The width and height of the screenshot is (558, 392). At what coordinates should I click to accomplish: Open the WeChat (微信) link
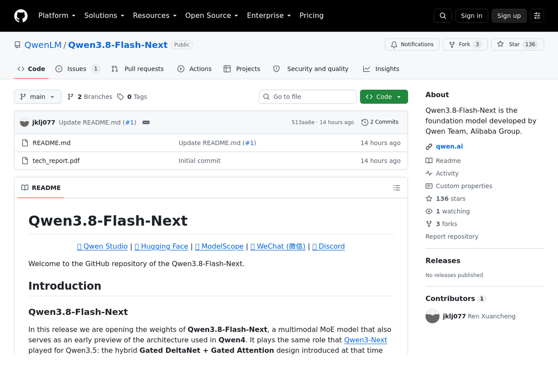pyautogui.click(x=278, y=247)
